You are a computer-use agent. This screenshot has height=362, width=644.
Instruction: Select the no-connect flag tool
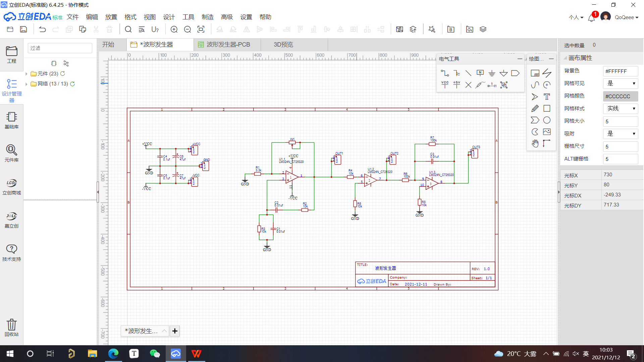[468, 85]
